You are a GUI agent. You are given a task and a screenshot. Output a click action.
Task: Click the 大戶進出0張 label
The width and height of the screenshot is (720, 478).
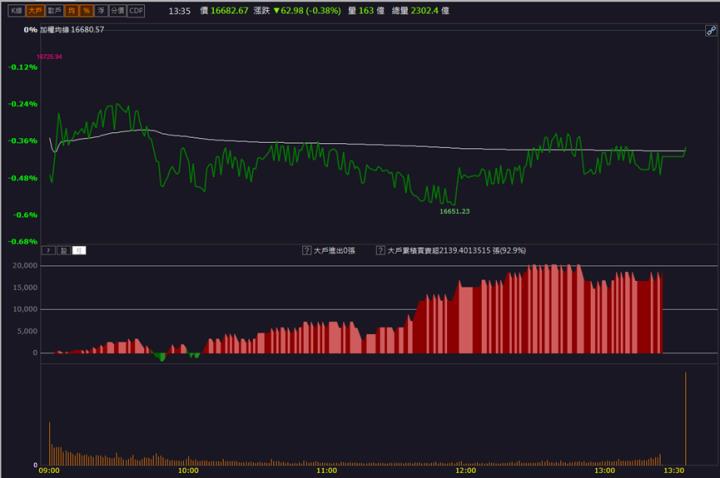coord(334,250)
